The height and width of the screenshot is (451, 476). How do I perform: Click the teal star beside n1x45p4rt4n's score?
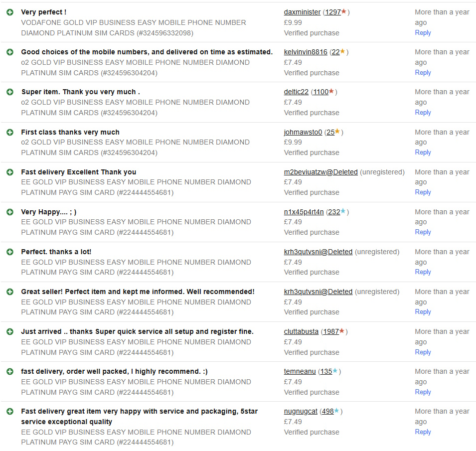coord(343,211)
